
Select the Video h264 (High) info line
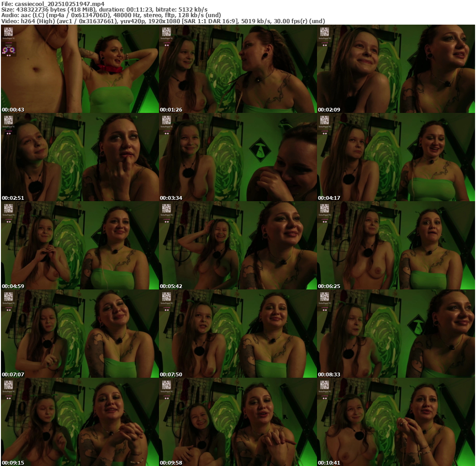click(x=163, y=21)
